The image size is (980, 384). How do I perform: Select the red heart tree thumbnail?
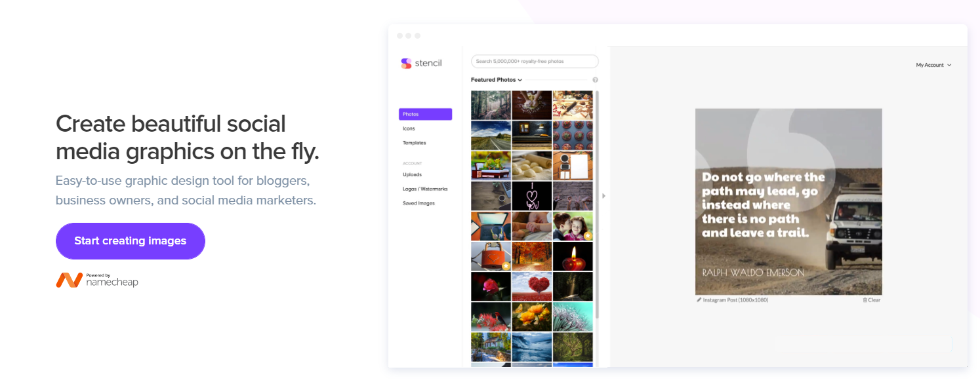tap(531, 286)
